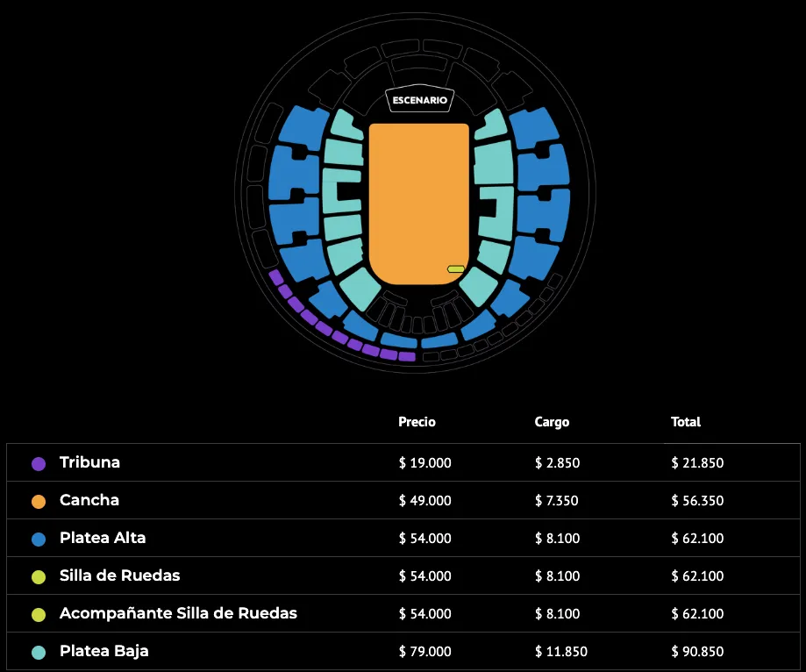Screen dimensions: 806x672
Task: Click the Silla de Ruedas legend dot
Action: click(39, 577)
